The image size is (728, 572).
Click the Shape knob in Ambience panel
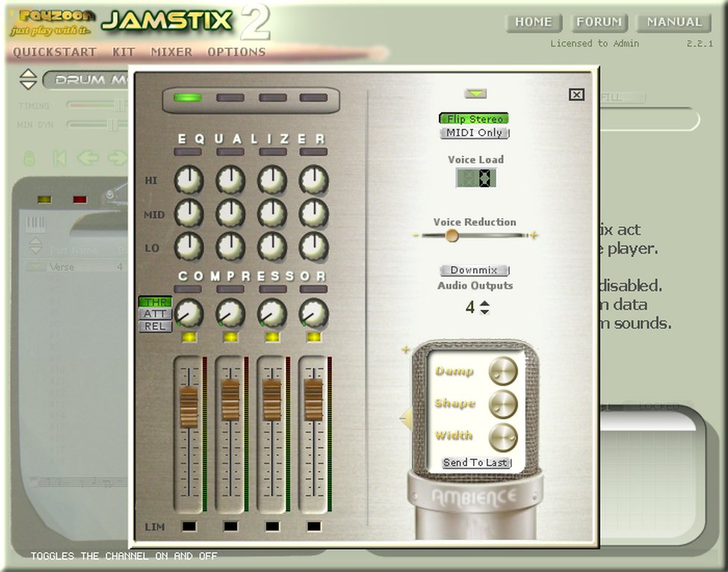(503, 404)
